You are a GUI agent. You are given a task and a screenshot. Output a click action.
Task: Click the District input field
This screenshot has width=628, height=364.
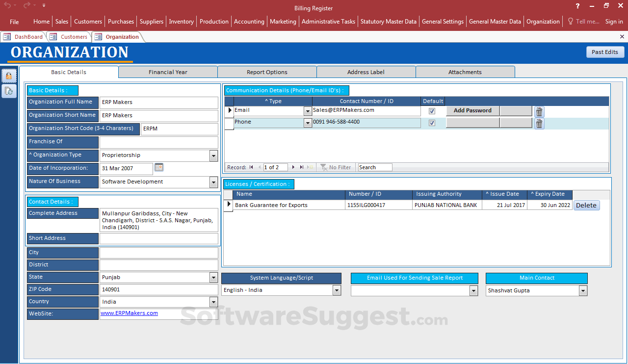(159, 265)
